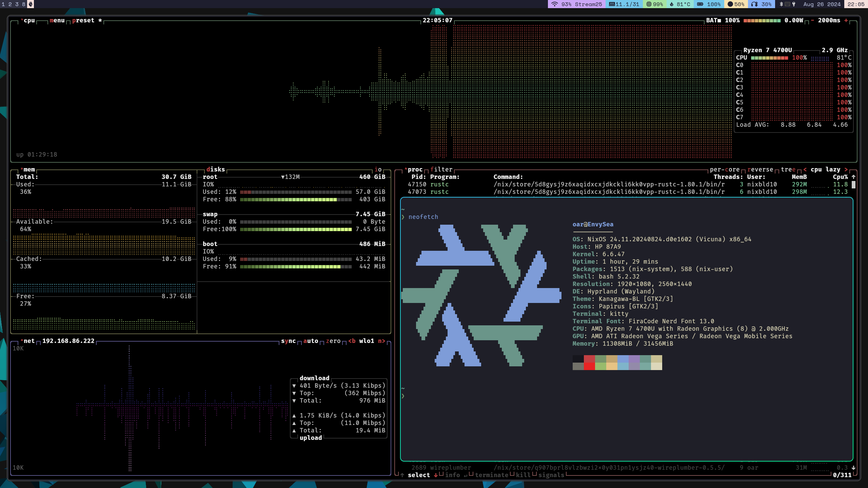Click the oar@EnvySea title in neofetch
The image size is (868, 488).
point(593,224)
